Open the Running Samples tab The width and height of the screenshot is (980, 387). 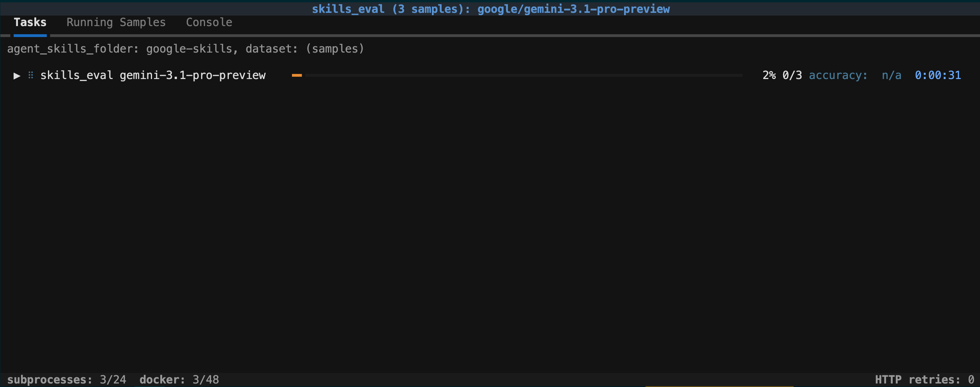pos(116,23)
